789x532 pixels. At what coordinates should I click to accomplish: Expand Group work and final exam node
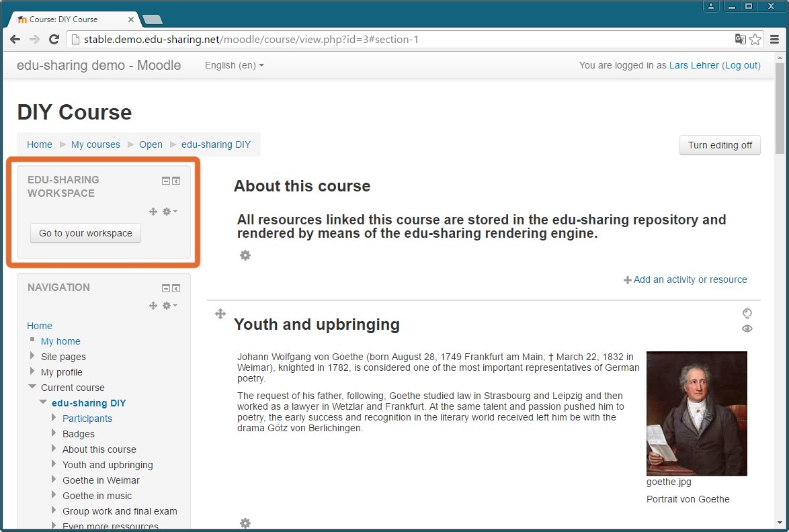click(x=54, y=511)
